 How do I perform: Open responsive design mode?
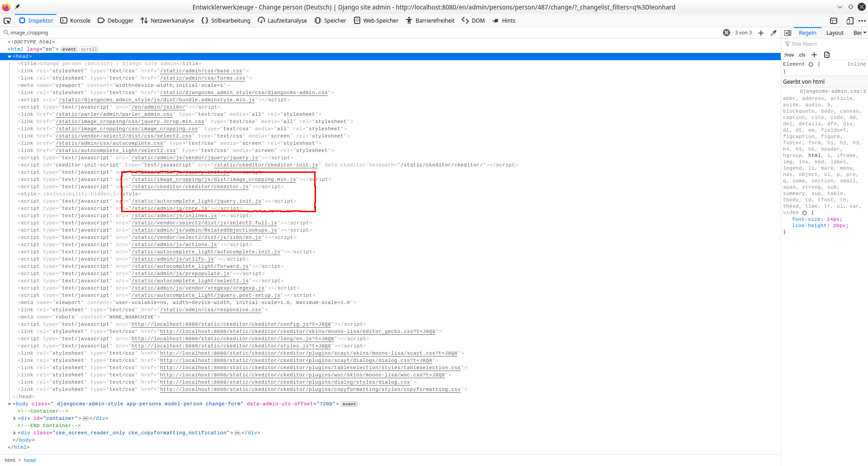coord(850,21)
